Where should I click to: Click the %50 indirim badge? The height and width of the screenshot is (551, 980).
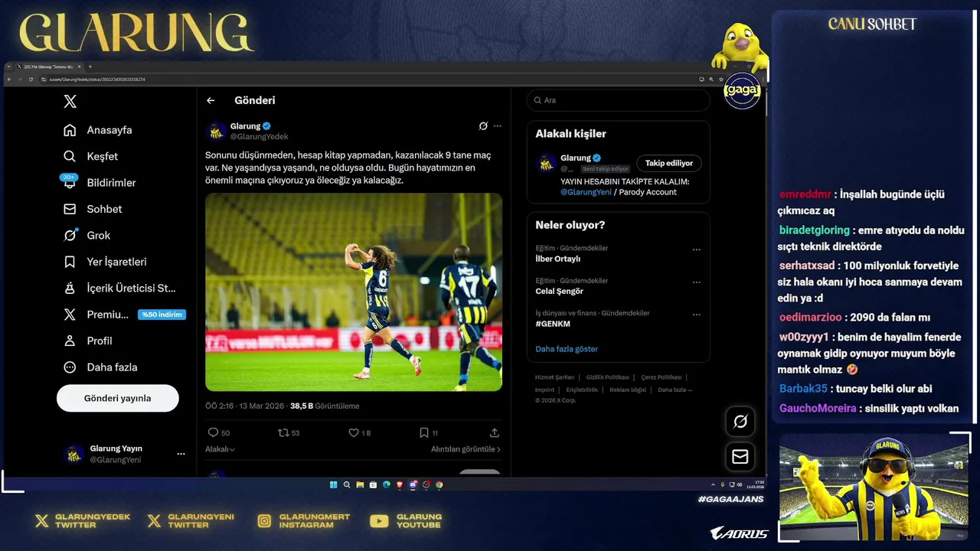pyautogui.click(x=162, y=315)
